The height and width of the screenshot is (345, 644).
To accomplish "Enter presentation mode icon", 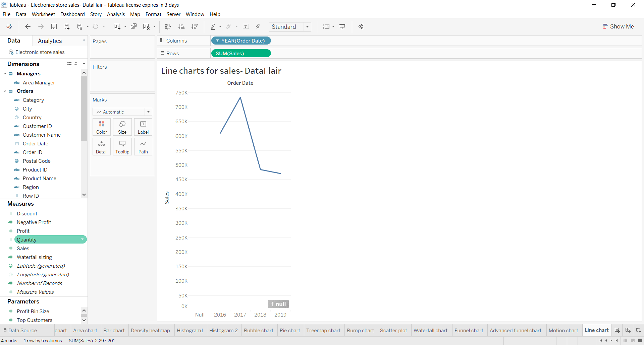I will point(342,26).
